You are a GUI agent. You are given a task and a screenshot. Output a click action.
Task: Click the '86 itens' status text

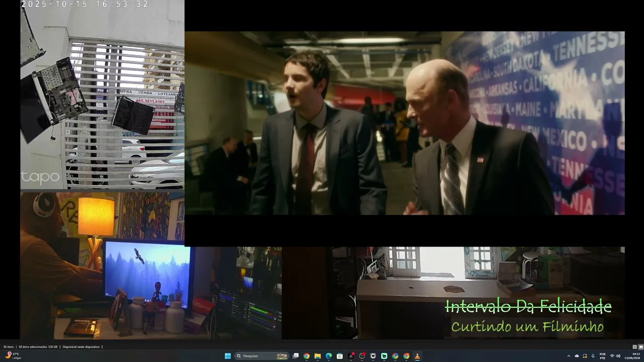click(x=9, y=347)
